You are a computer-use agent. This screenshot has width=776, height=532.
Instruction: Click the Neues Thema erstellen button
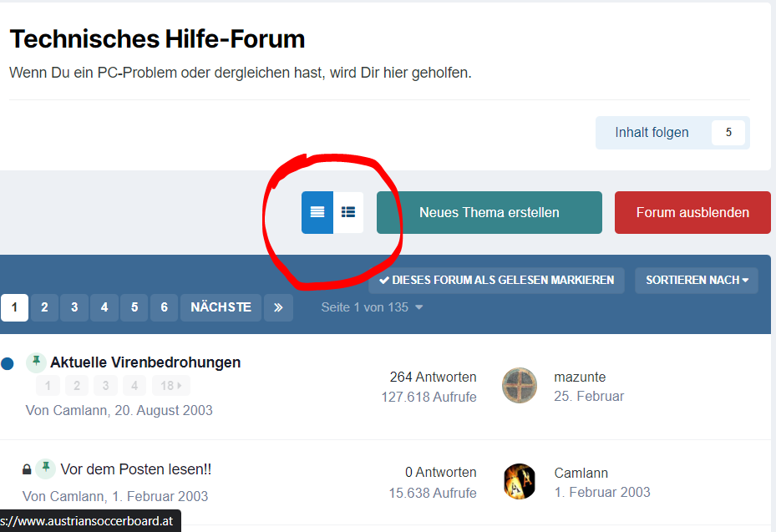click(x=489, y=212)
